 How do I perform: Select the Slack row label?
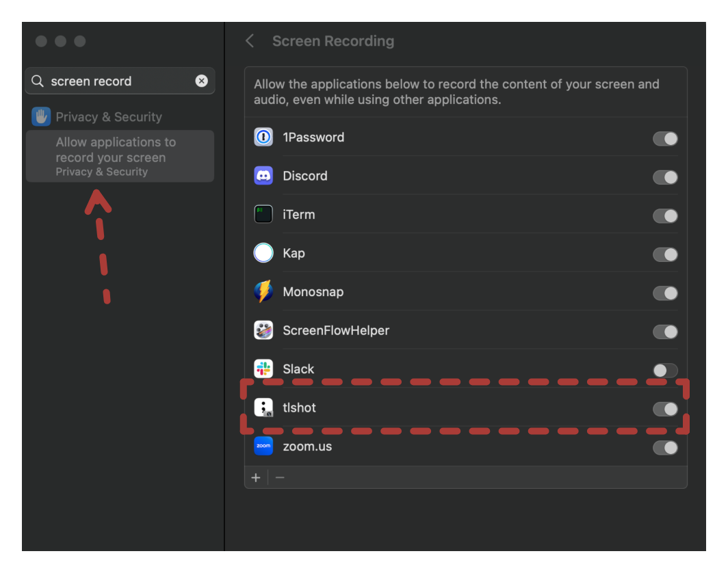[x=298, y=369]
